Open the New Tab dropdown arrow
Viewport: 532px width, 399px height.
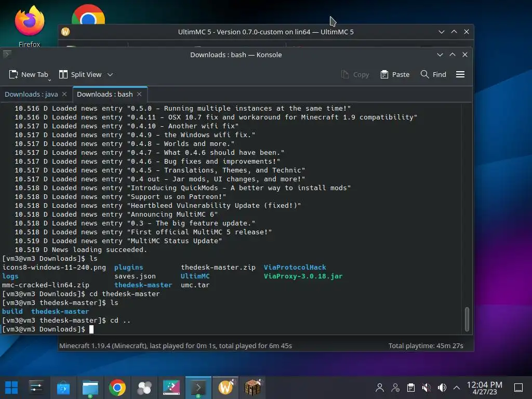point(50,80)
